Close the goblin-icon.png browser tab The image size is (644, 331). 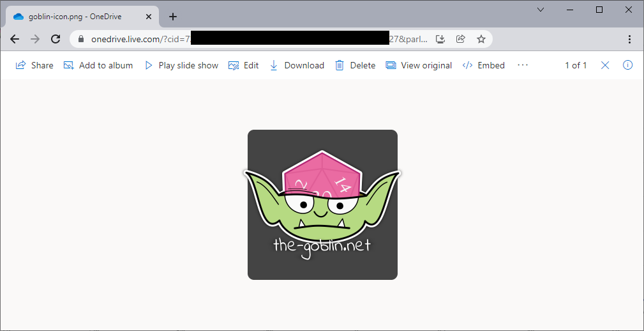tap(148, 17)
